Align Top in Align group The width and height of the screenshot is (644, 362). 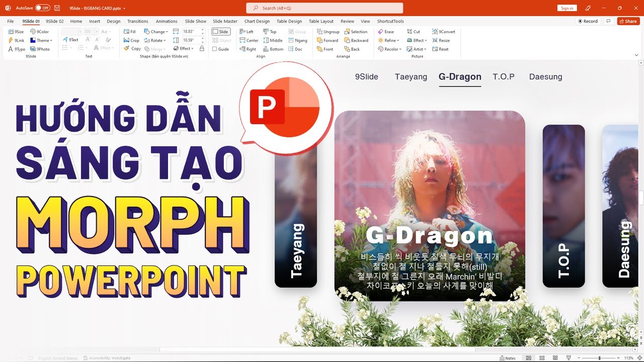pos(270,32)
